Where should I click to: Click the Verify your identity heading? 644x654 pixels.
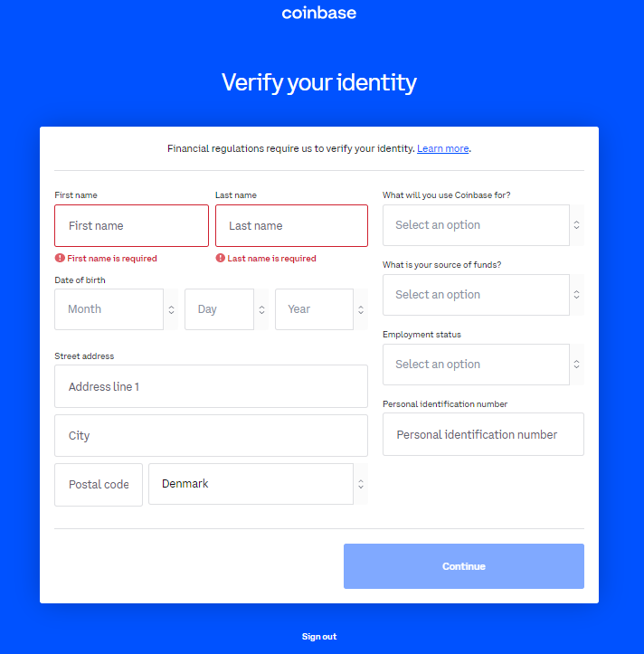[319, 83]
